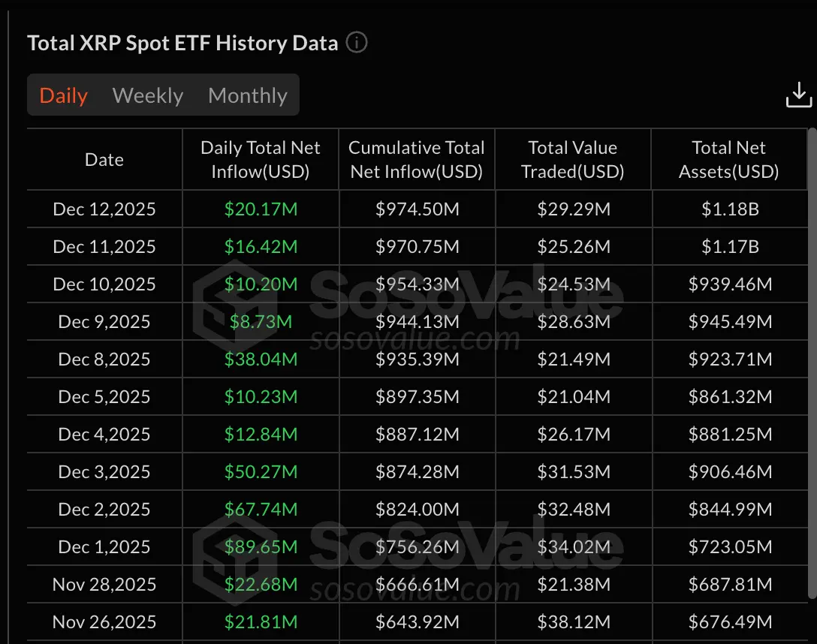Select the Nov 26,2025 date cell
Screen dimensions: 817x644
pos(104,621)
